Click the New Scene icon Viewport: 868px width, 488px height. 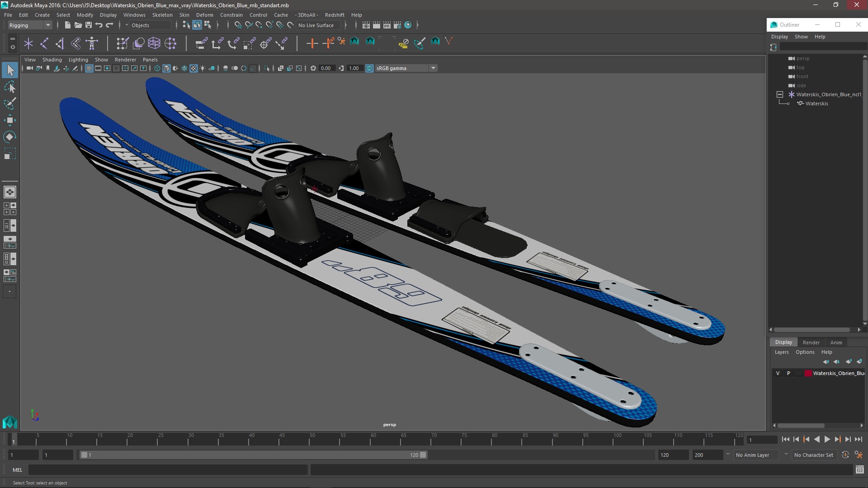(x=67, y=25)
